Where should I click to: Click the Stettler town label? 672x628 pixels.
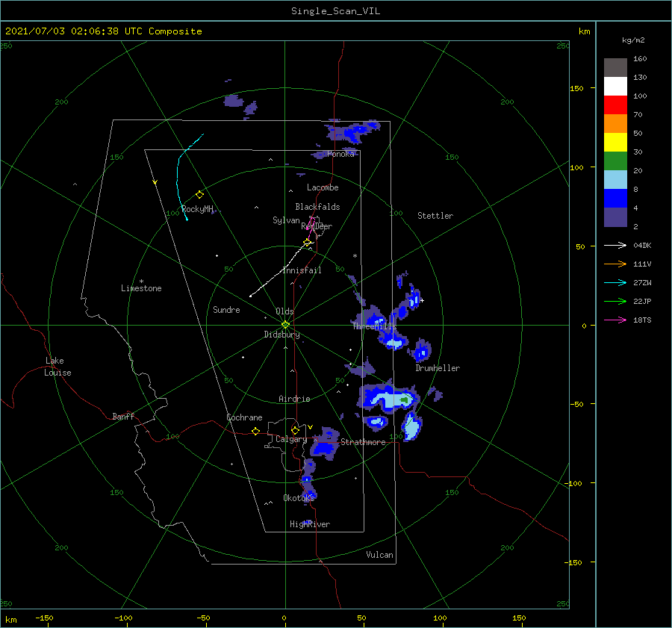click(x=435, y=216)
